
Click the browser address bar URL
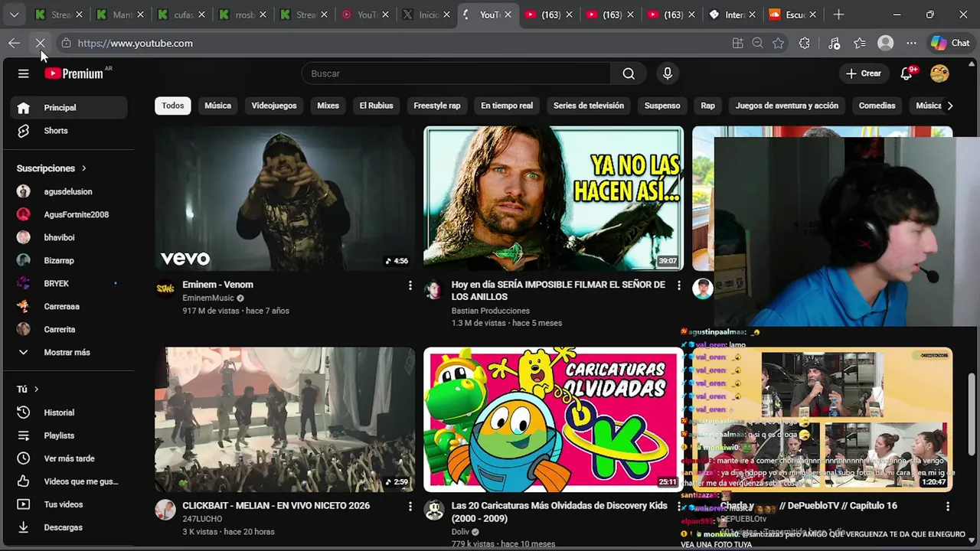point(136,44)
